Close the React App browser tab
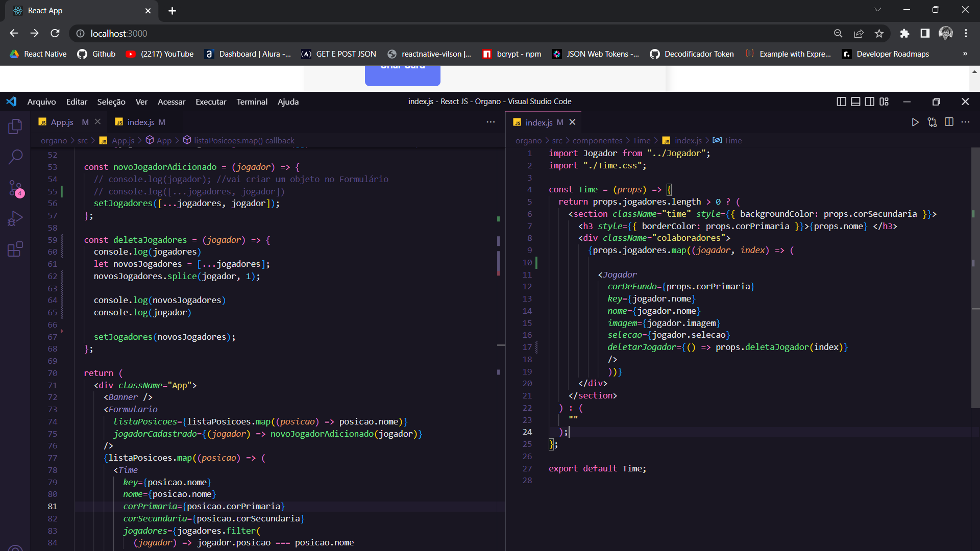The width and height of the screenshot is (980, 551). (148, 11)
